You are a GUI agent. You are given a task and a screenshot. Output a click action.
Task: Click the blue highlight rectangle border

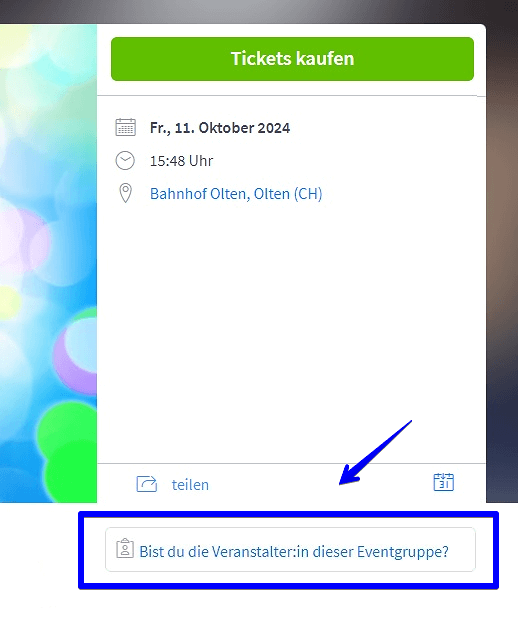289,514
